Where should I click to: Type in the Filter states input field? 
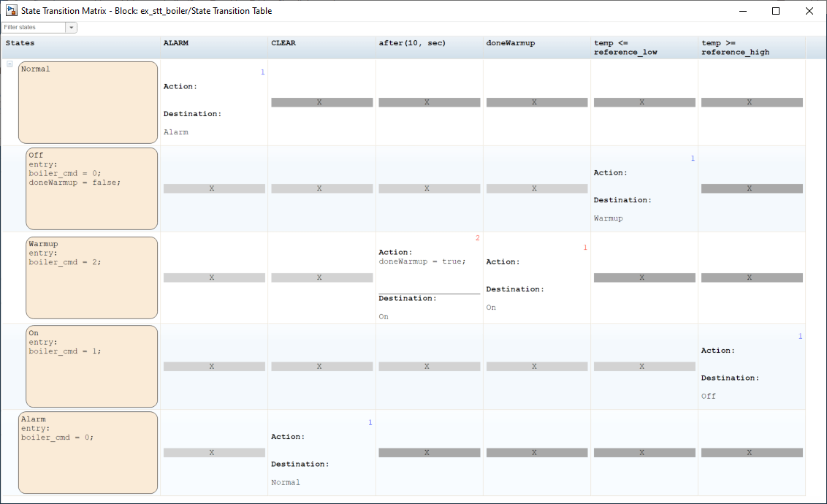coord(34,28)
